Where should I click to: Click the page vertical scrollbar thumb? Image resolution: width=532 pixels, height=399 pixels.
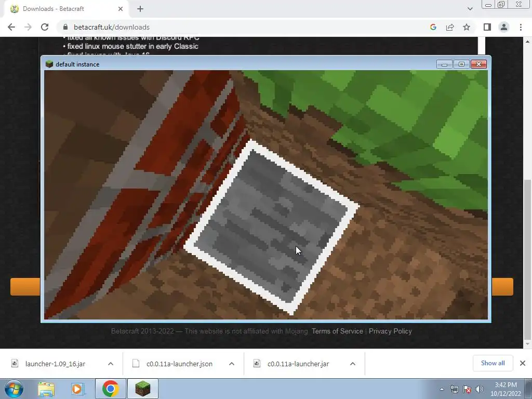click(527, 260)
